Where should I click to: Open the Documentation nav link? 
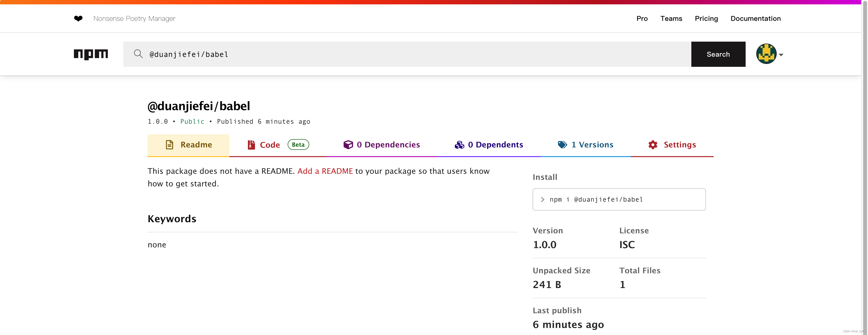pyautogui.click(x=756, y=19)
